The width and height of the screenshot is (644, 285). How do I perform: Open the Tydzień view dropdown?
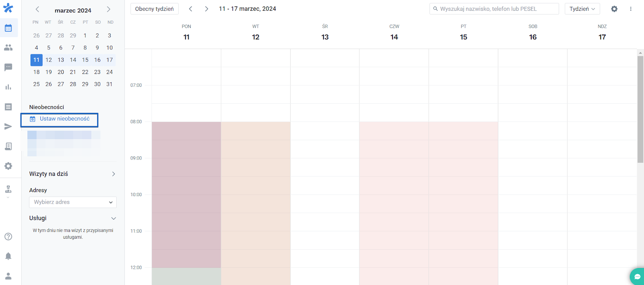coord(582,9)
